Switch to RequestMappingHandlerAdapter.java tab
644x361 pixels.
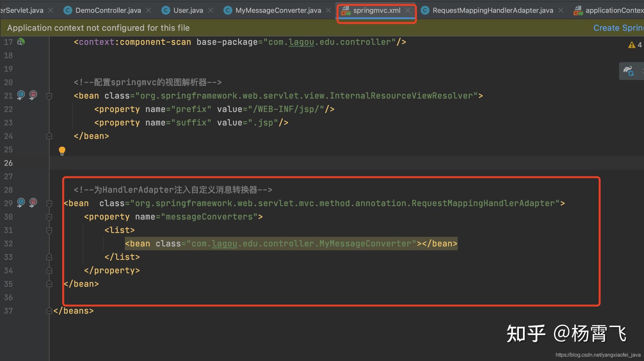coord(492,10)
